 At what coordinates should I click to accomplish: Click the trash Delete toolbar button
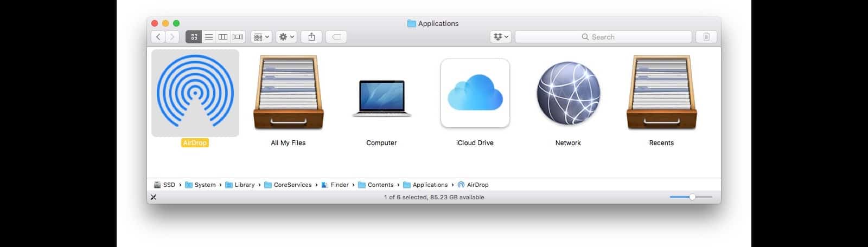[x=706, y=37]
